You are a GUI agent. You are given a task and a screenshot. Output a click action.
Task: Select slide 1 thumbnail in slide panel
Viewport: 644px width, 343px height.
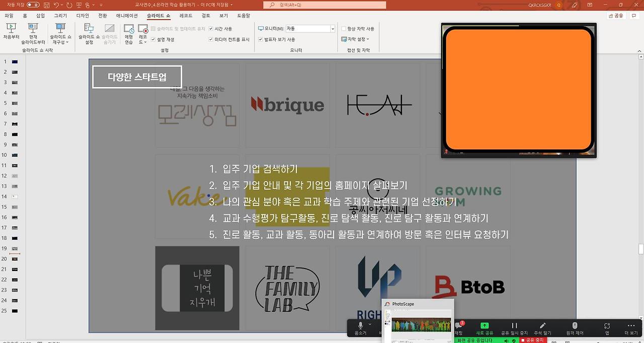(15, 61)
